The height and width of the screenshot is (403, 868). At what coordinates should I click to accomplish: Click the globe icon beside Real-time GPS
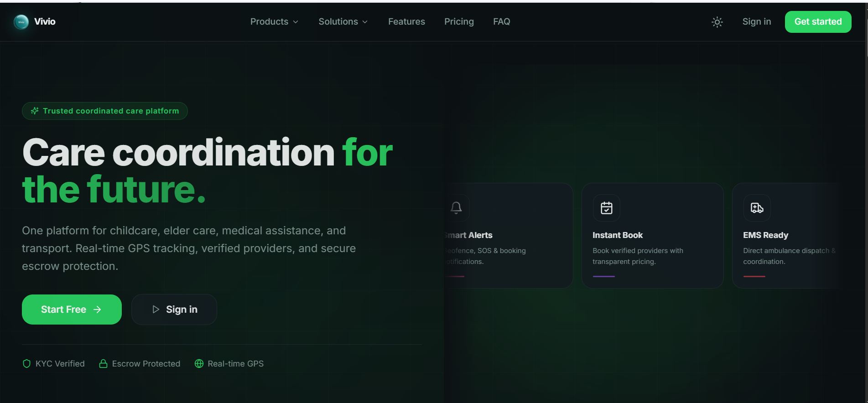(199, 363)
